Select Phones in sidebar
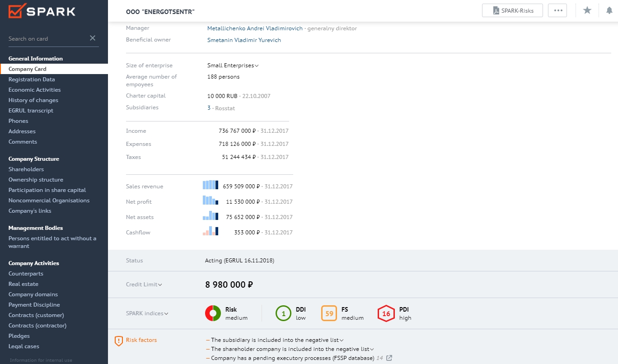 19,121
